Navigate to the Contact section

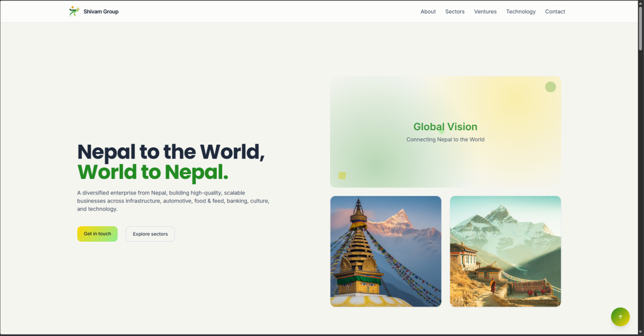555,12
